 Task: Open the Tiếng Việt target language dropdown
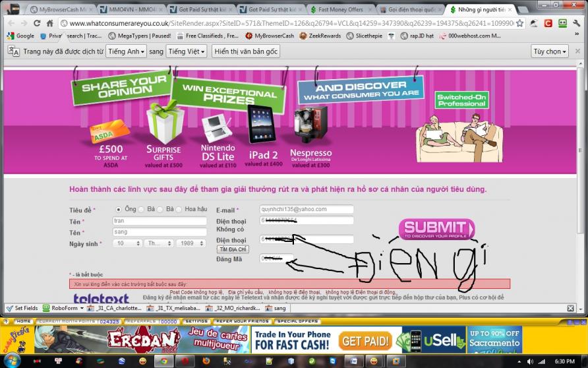coord(187,51)
